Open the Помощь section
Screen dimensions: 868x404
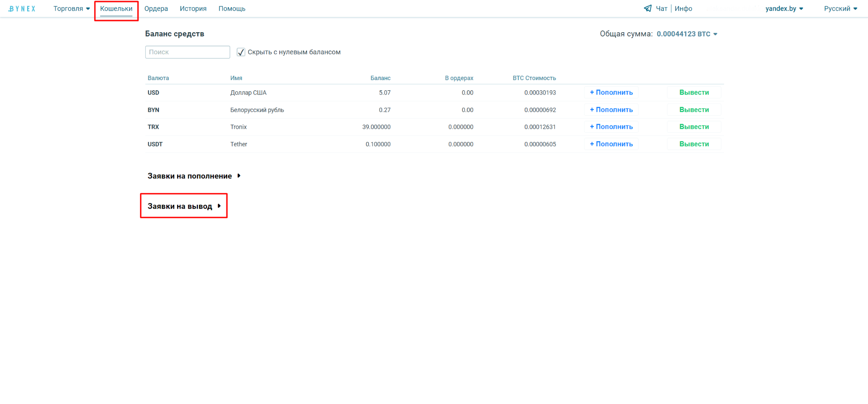coord(232,8)
